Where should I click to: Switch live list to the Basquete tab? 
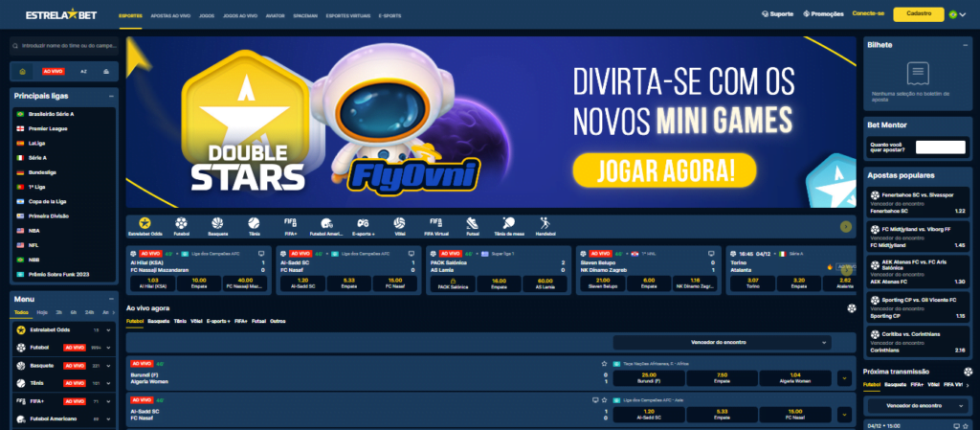point(159,321)
